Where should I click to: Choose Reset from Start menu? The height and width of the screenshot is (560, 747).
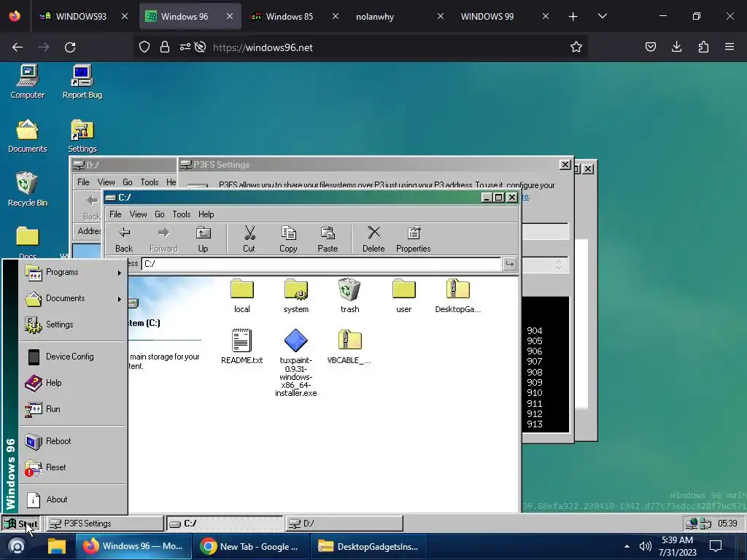(x=73, y=467)
